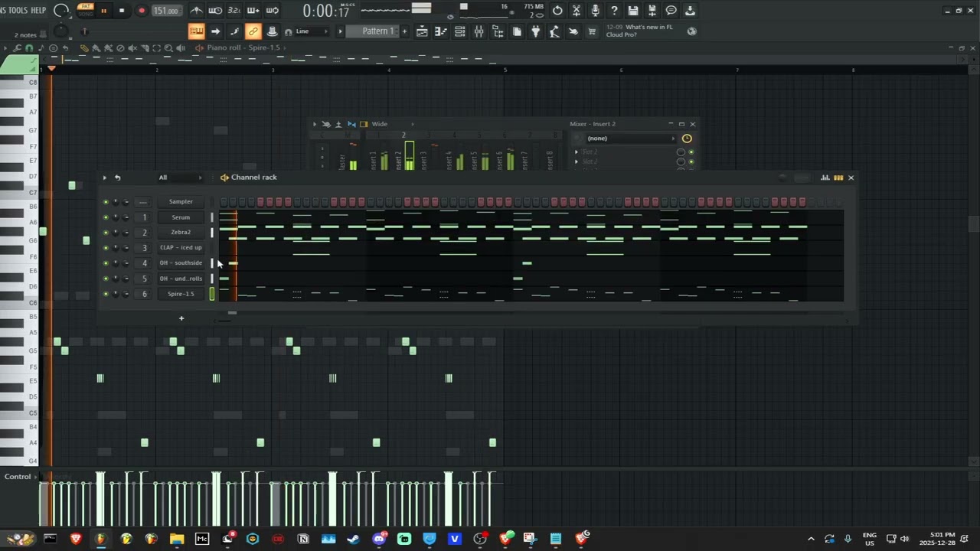This screenshot has width=980, height=551.
Task: Stop playback with the stop button
Action: click(122, 11)
